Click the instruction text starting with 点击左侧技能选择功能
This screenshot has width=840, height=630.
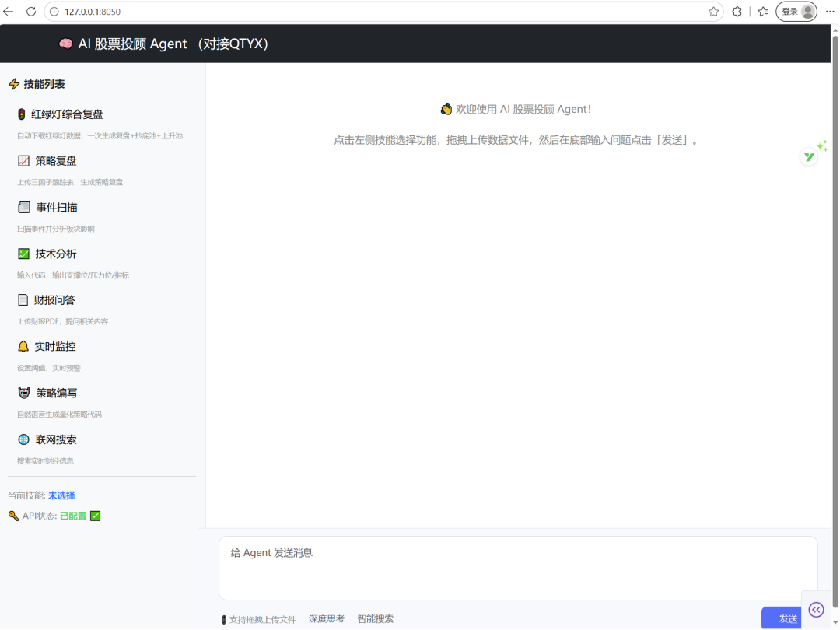point(517,140)
